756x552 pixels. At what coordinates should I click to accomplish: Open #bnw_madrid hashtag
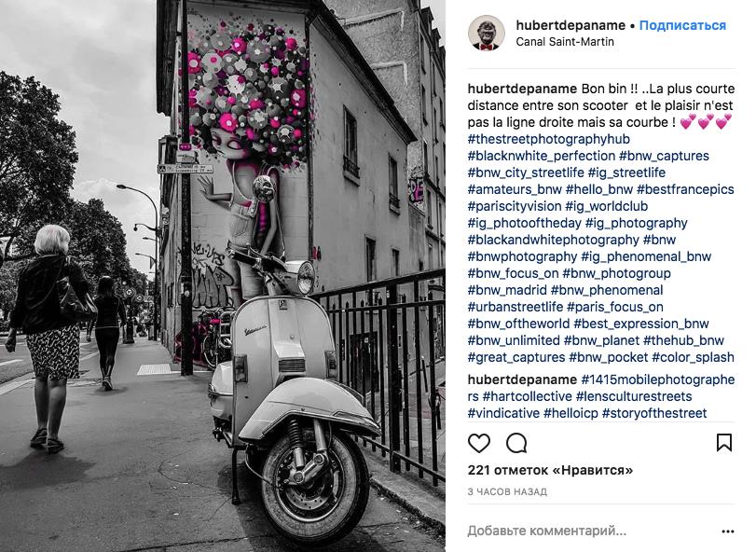point(507,290)
